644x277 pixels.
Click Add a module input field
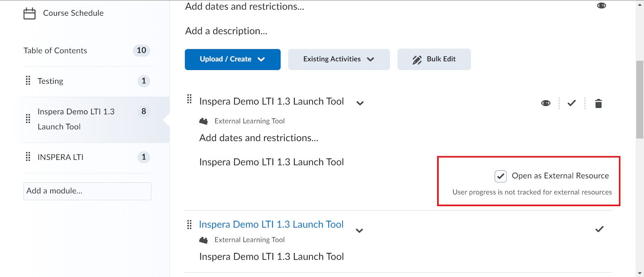pyautogui.click(x=87, y=191)
